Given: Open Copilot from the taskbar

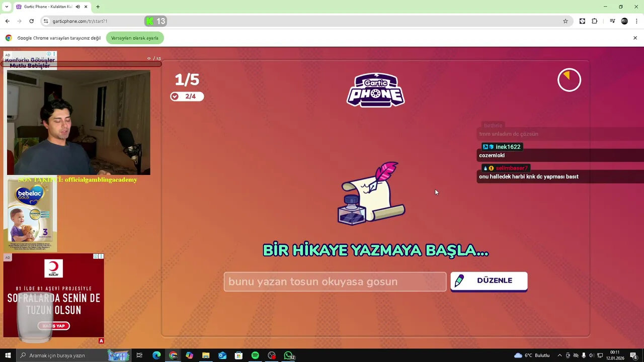Looking at the screenshot, I should click(x=189, y=355).
